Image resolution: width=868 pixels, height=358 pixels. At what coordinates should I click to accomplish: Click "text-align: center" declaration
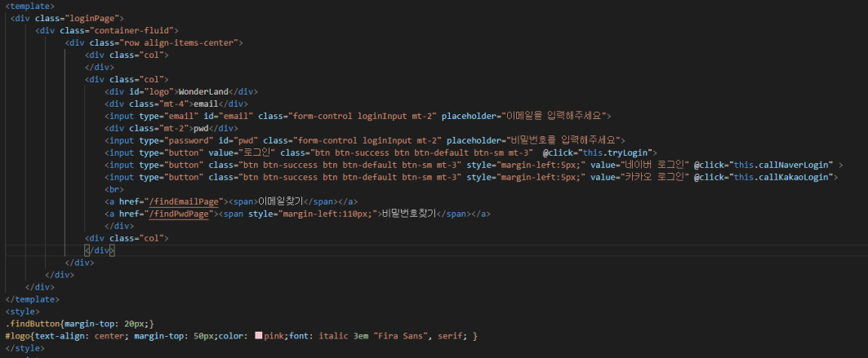pos(80,336)
